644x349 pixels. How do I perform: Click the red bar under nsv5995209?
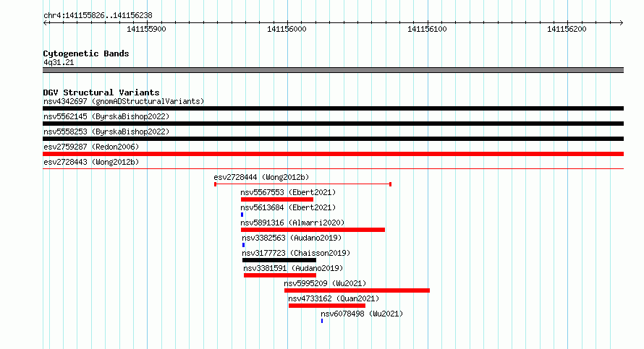point(357,290)
